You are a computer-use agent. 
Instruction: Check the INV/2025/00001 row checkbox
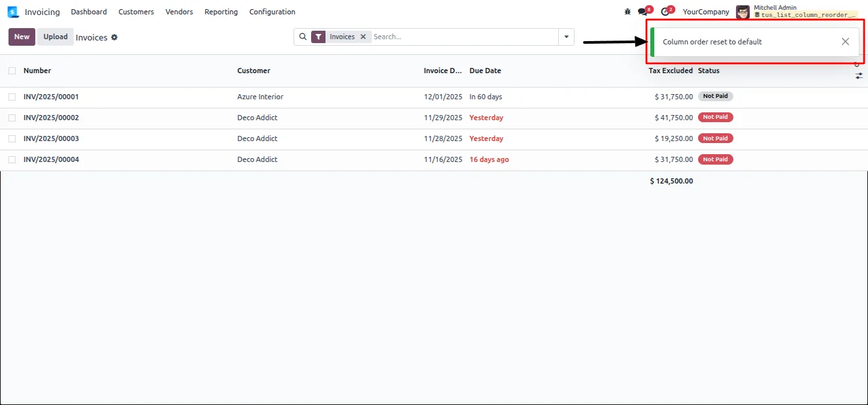(12, 97)
